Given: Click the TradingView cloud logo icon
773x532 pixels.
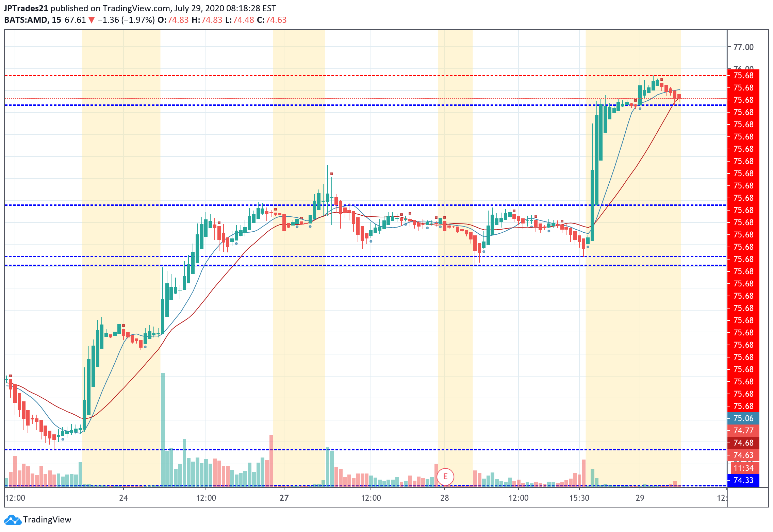Looking at the screenshot, I should 13,520.
